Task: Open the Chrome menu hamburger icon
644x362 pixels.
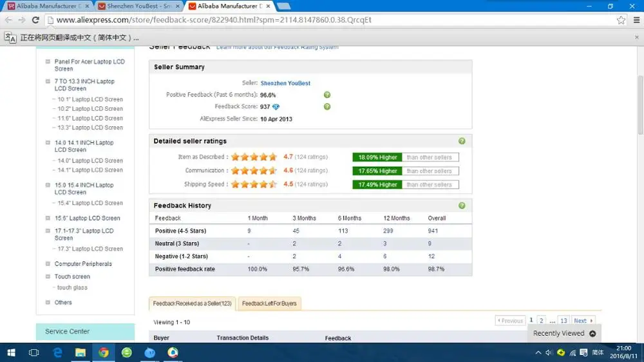Action: pos(636,20)
